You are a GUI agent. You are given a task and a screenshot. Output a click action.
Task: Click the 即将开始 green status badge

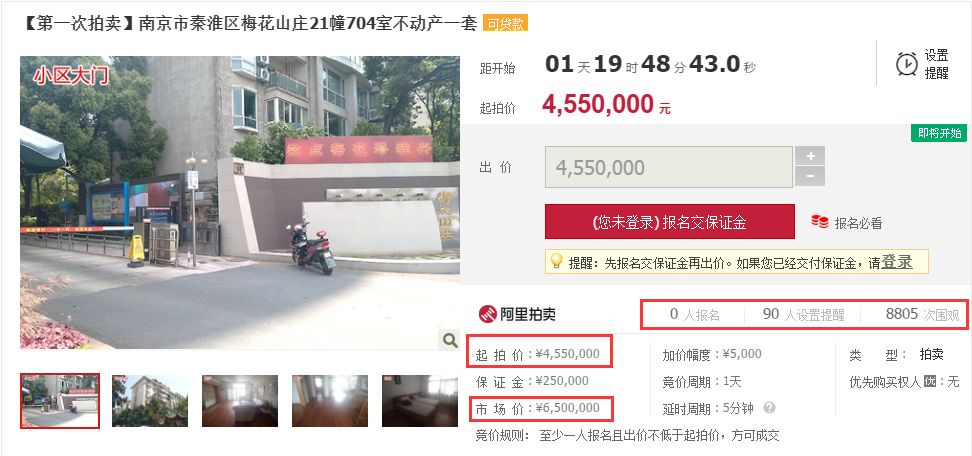(939, 133)
